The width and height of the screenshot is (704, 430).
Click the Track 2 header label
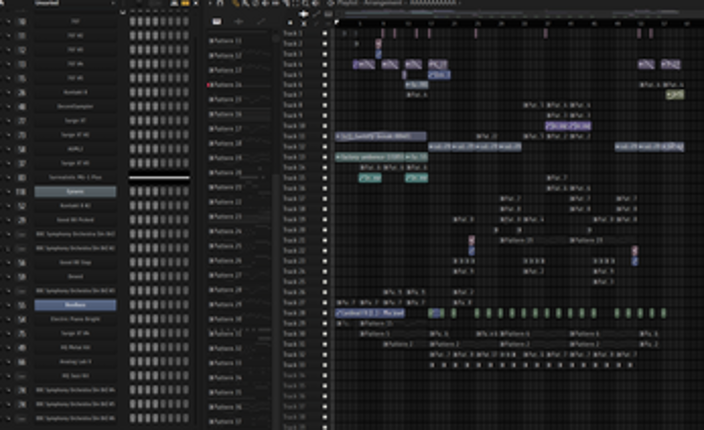293,44
